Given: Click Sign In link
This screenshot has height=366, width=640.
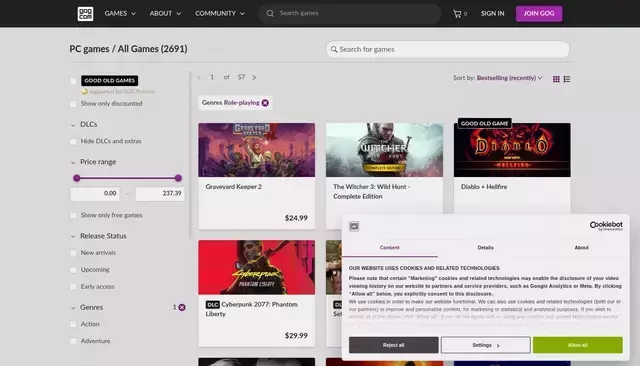Looking at the screenshot, I should click(492, 13).
